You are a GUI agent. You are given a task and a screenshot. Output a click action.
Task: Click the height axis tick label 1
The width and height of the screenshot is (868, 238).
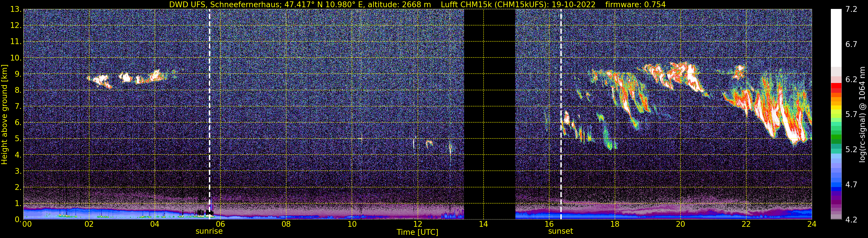pyautogui.click(x=18, y=204)
